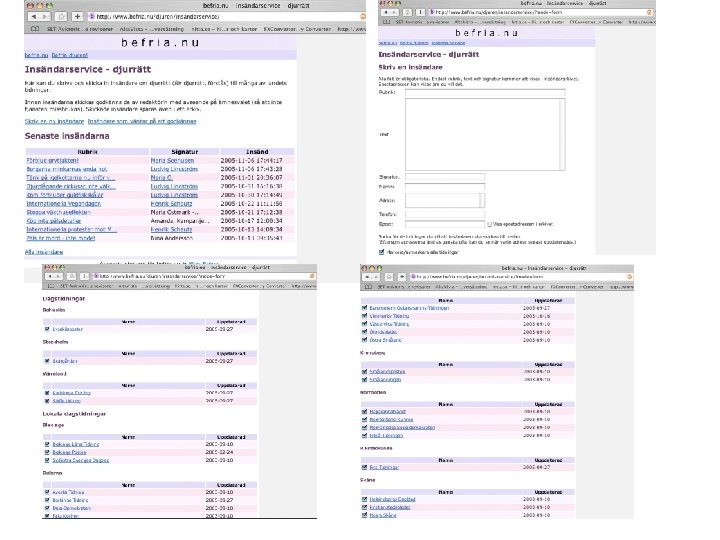Uncheck Norra Skåne checkbox
This screenshot has height=540, width=720.
(364, 515)
